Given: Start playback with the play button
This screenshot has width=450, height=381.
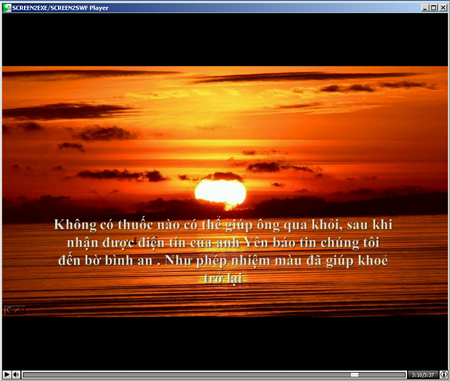Looking at the screenshot, I should 7,375.
